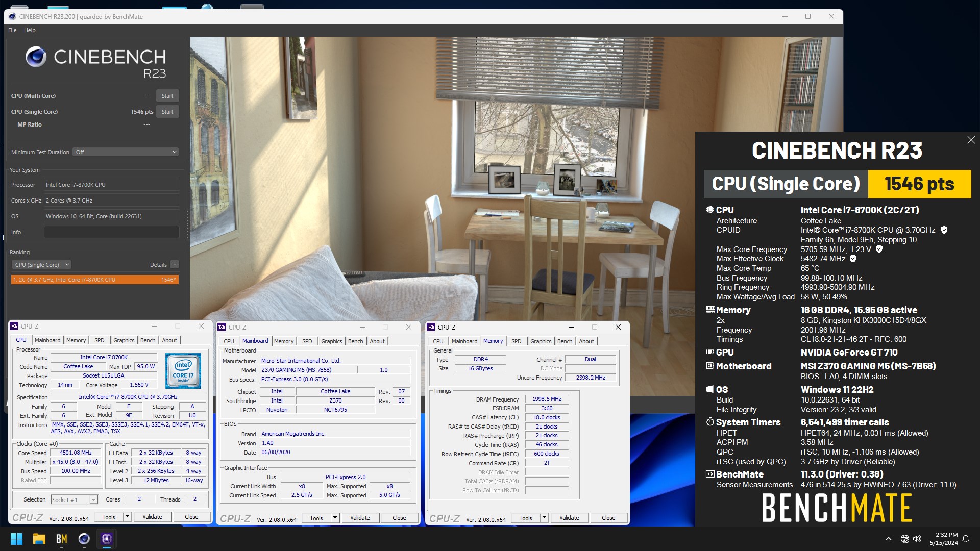980x551 pixels.
Task: Click Validate in middle CPU-Z window
Action: pyautogui.click(x=360, y=518)
